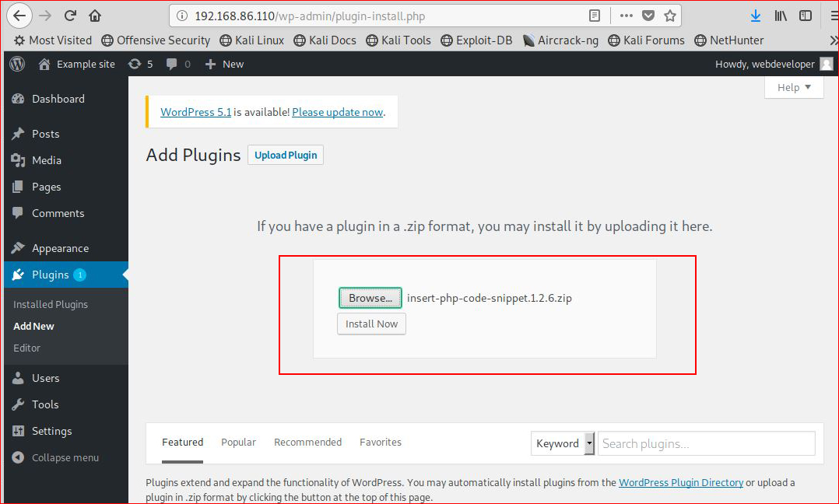This screenshot has width=839, height=504.
Task: Open Pages in the sidebar
Action: (46, 187)
